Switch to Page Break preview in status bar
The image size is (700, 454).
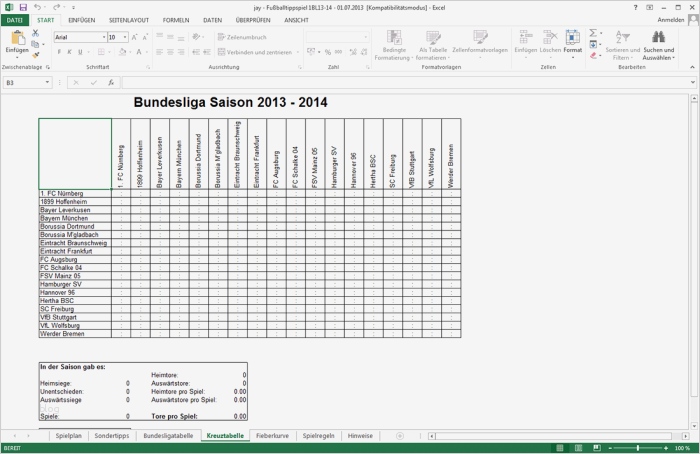click(596, 448)
